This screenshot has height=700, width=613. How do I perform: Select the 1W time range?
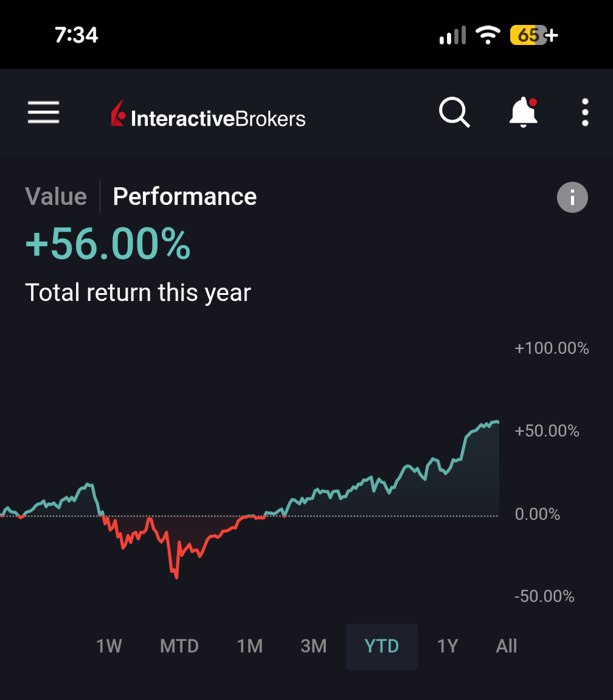click(x=109, y=646)
